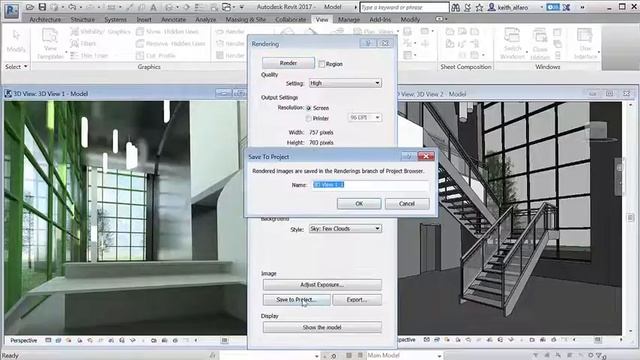Open the 96 DPI printer dropdown

(365, 118)
